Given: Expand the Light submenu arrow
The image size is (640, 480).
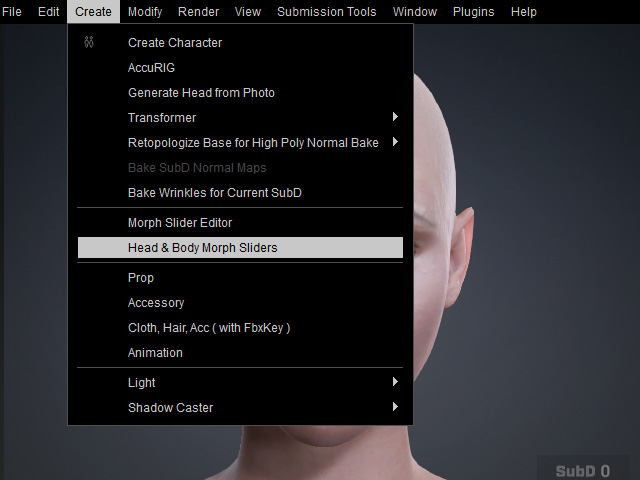Looking at the screenshot, I should 395,382.
